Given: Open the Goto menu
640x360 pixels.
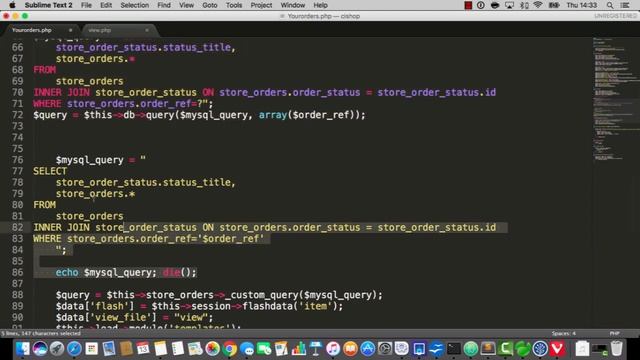Looking at the screenshot, I should tap(210, 5).
